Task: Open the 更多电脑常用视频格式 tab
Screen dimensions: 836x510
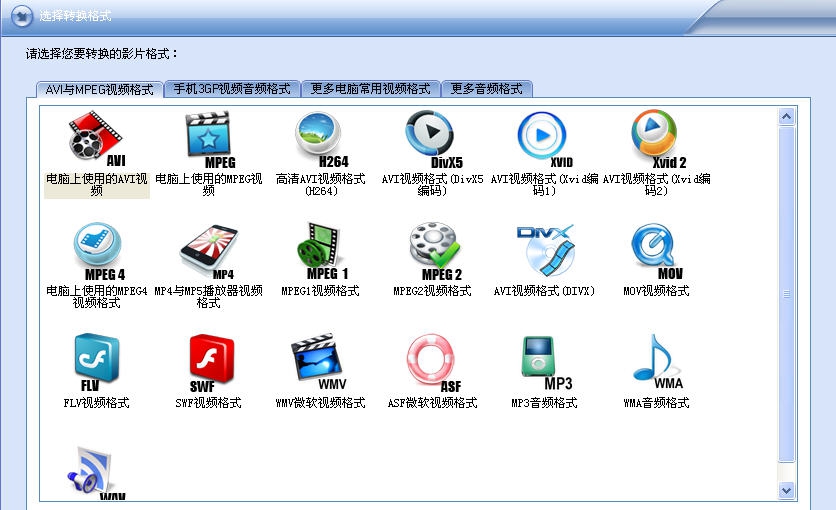Action: point(371,88)
